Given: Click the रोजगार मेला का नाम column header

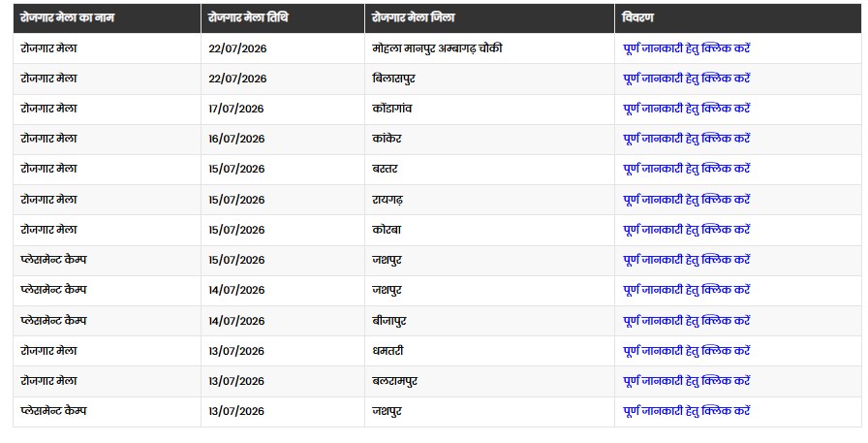Looking at the screenshot, I should tap(107, 18).
